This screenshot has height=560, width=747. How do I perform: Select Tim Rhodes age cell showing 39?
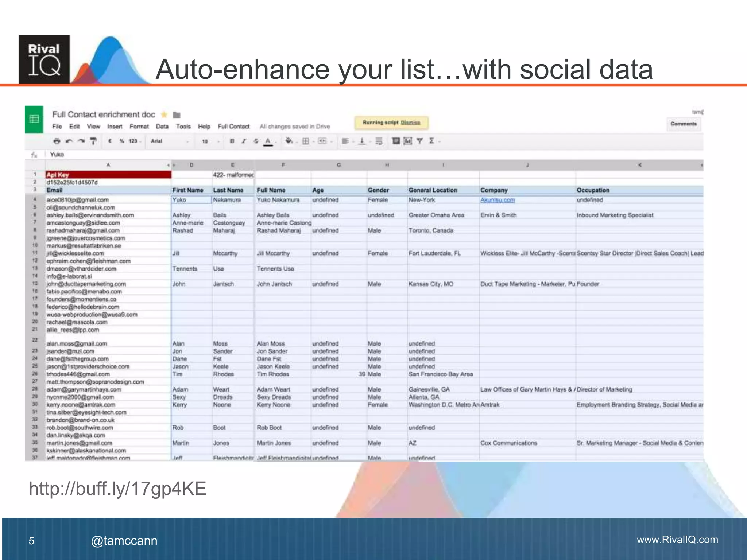click(339, 374)
